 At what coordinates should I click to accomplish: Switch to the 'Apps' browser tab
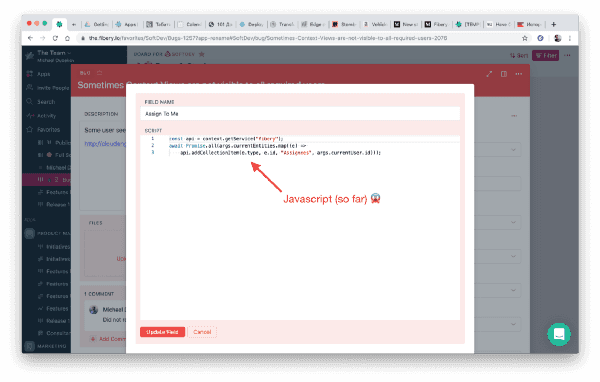(x=127, y=24)
